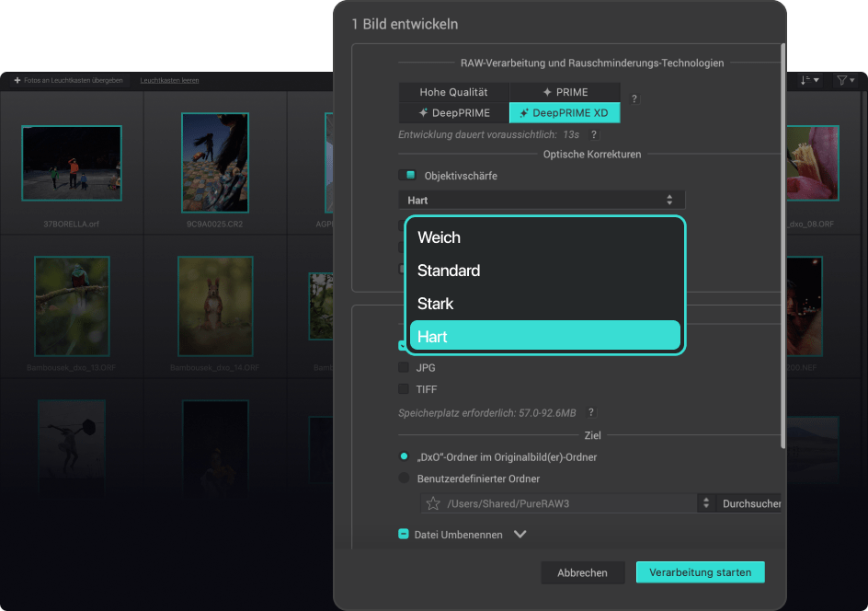This screenshot has width=868, height=611.
Task: Click the file name Bambousek_dxo_14.ORF
Action: tap(215, 367)
